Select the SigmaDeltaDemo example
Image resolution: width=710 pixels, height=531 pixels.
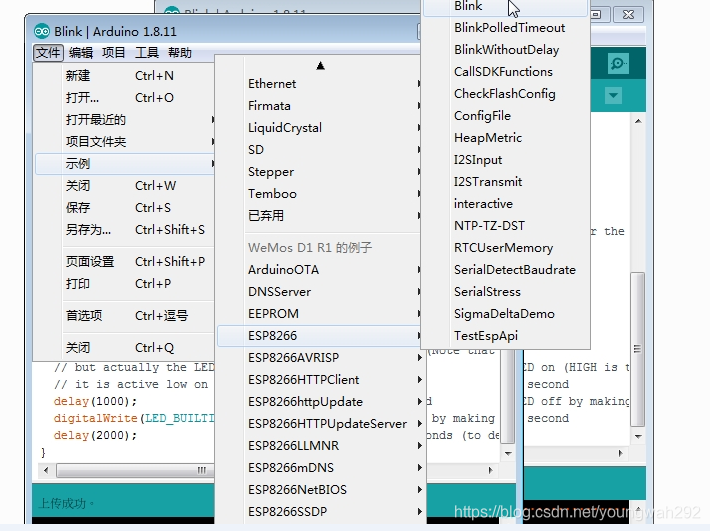[506, 314]
